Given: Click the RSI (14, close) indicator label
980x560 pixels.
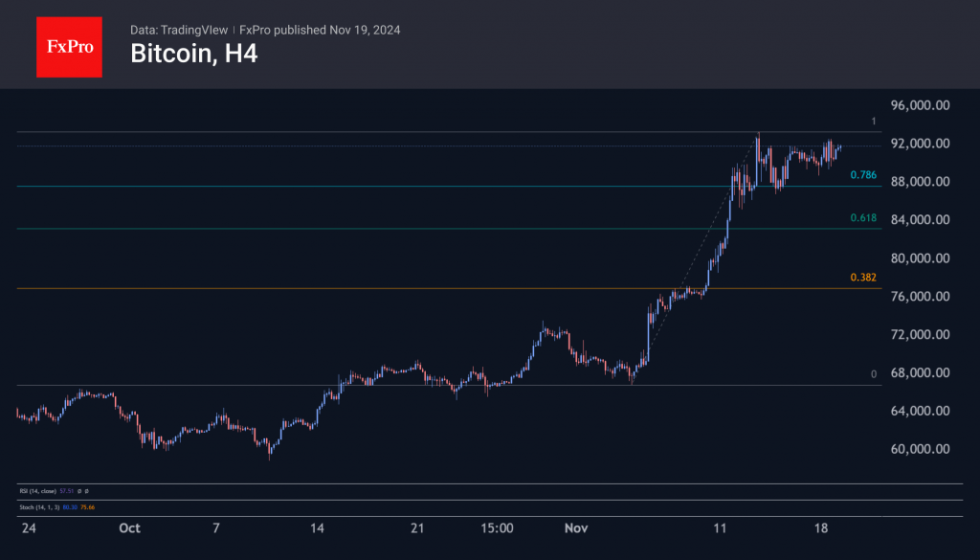Looking at the screenshot, I should [37, 490].
